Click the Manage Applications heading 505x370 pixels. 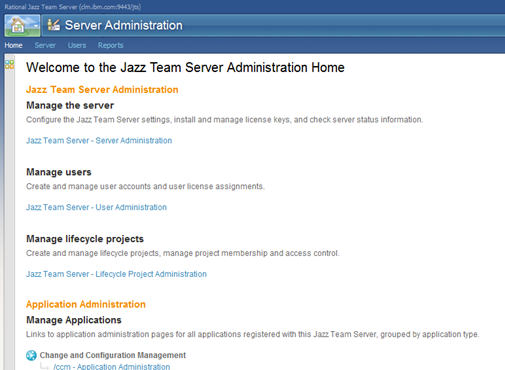click(x=74, y=320)
